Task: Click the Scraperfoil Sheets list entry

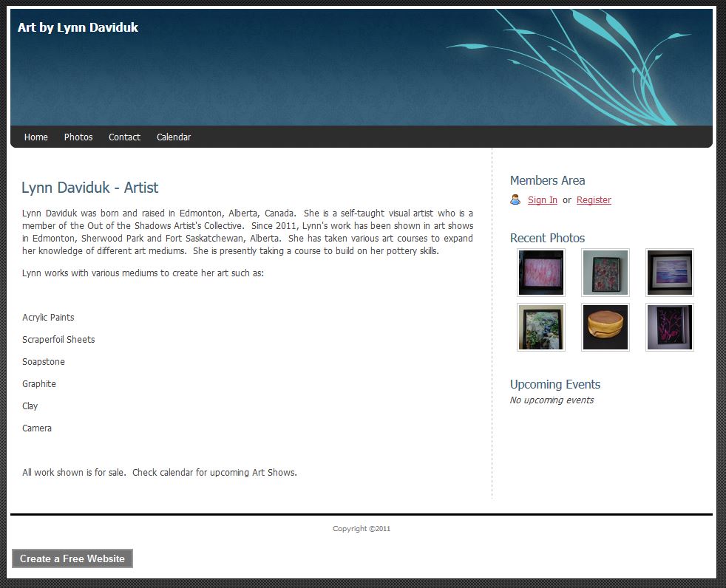Action: (58, 340)
